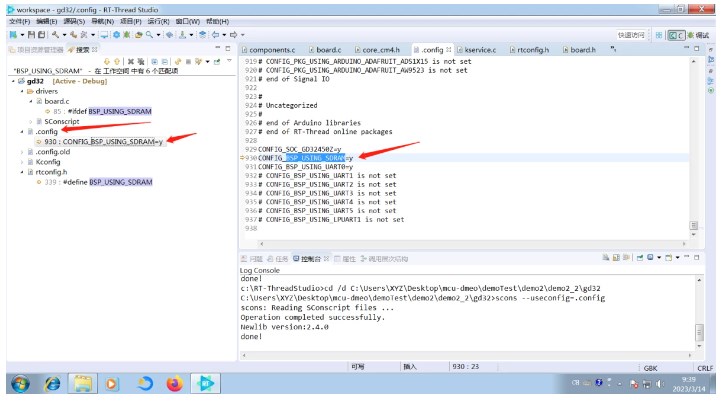Select the match at line 85 #ifdef BSP_USING_SDRAM
This screenshot has width=726, height=401.
(98, 111)
